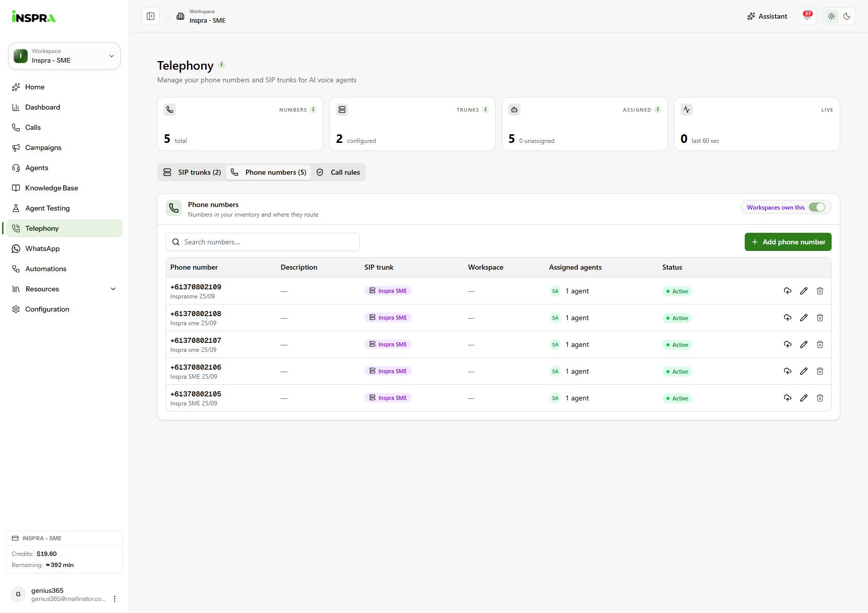Click upload icon for +61370802107
The width and height of the screenshot is (868, 613).
[788, 344]
